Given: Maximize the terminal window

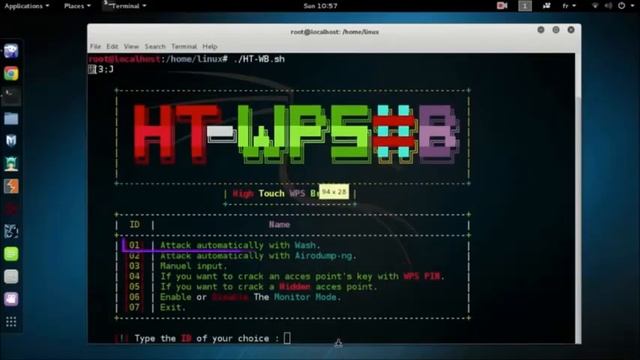Looking at the screenshot, I should point(556,30).
